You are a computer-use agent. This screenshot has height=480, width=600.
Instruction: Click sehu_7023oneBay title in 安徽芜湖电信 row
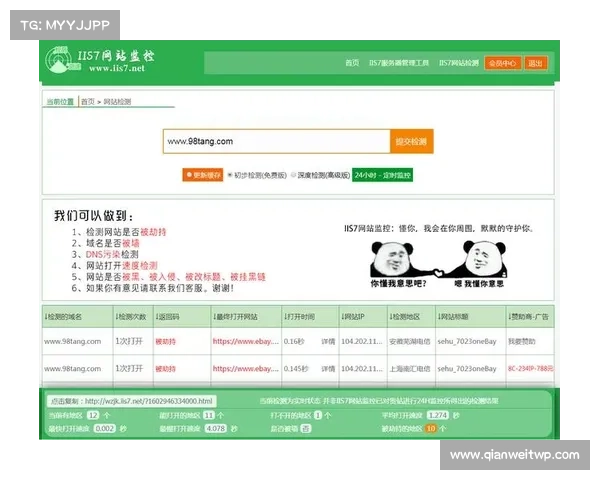tap(467, 341)
